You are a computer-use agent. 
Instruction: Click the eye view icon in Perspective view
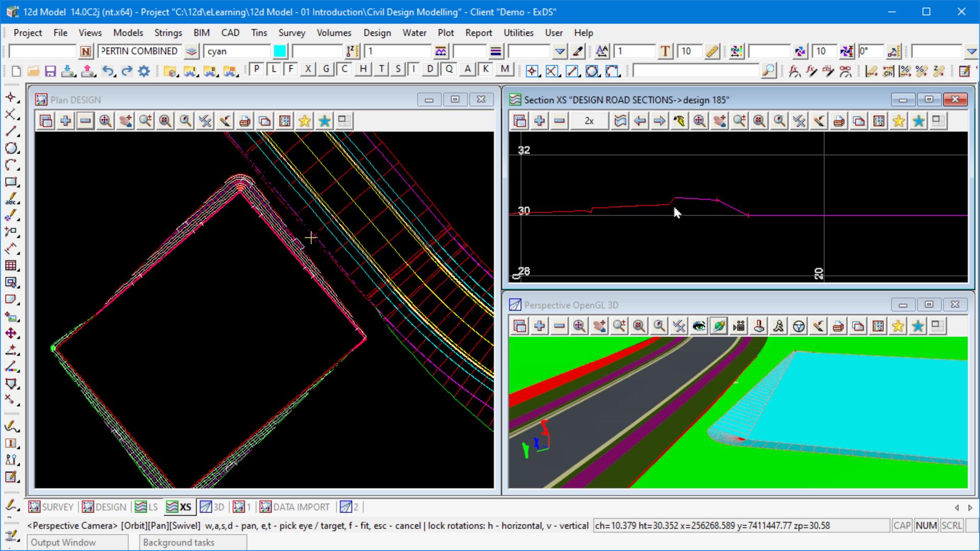point(699,326)
